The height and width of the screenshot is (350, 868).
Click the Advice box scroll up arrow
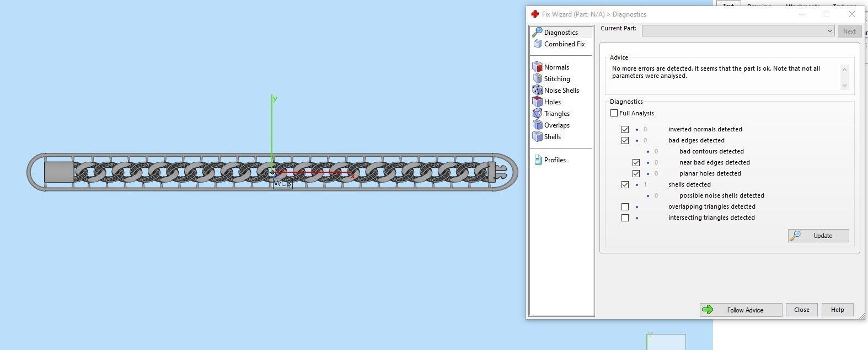click(844, 69)
